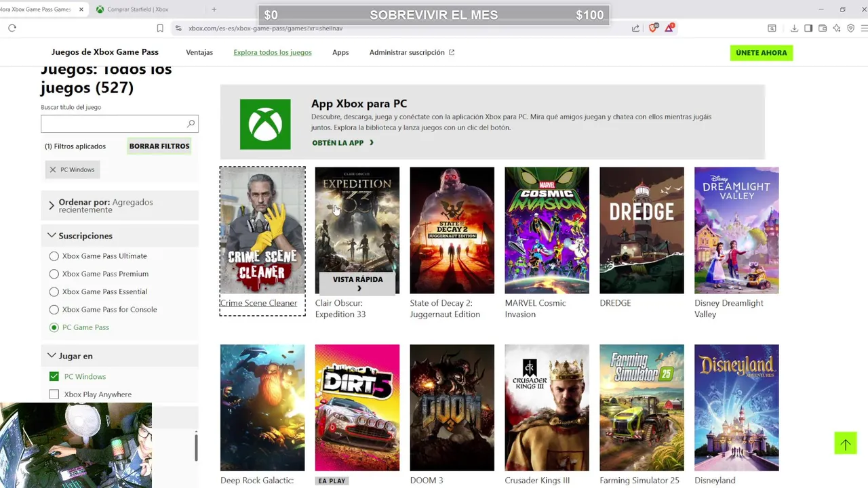Open Administrar suscripción external link

point(412,52)
